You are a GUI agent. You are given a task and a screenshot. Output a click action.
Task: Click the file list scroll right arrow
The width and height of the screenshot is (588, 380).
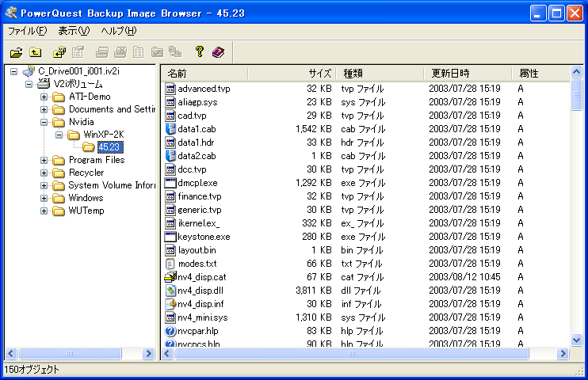coord(563,353)
